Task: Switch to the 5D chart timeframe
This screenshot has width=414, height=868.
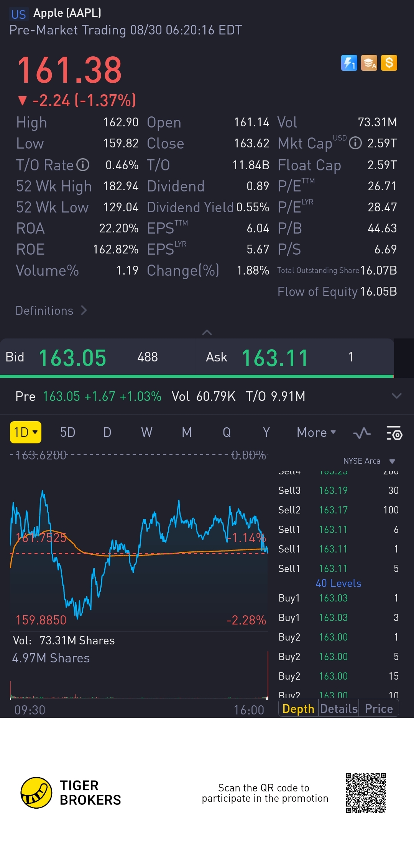Action: (67, 433)
